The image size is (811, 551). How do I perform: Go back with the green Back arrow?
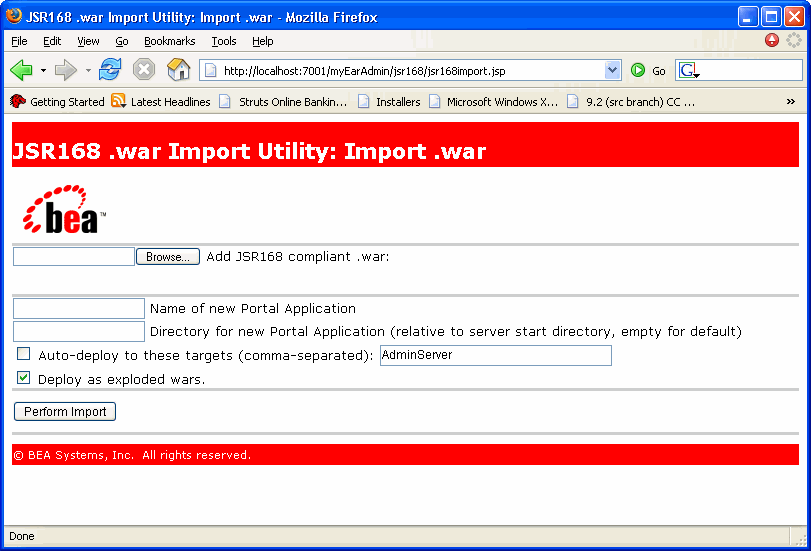coord(22,70)
